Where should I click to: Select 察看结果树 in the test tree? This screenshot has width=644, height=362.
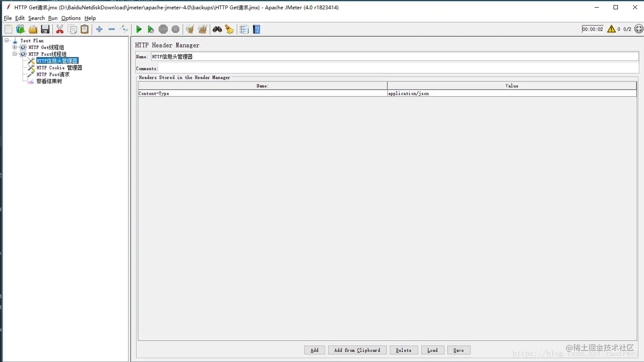click(48, 81)
